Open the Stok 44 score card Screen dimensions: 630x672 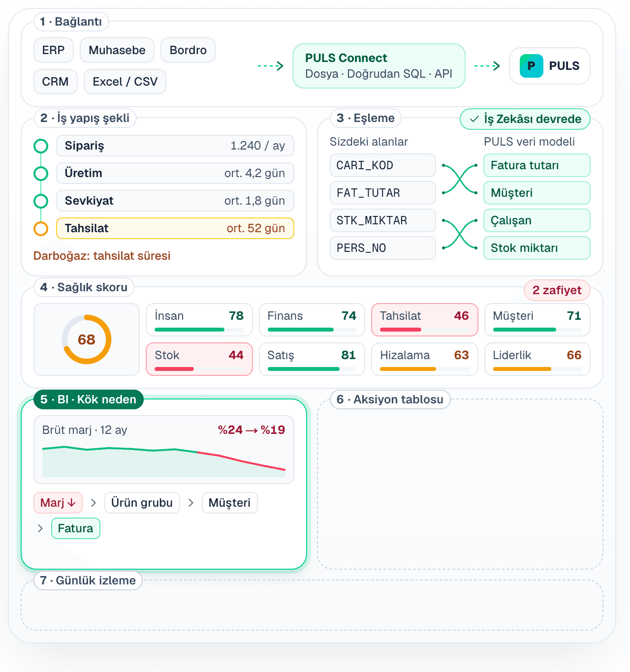point(199,359)
